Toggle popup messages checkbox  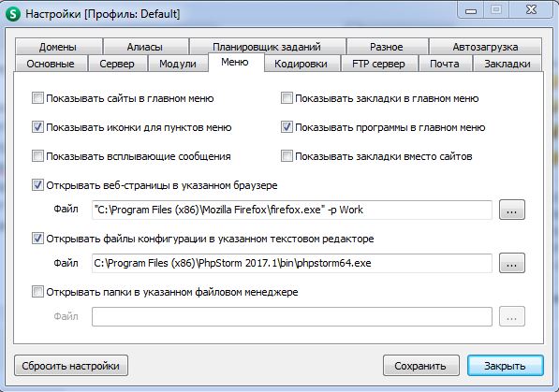[37, 156]
